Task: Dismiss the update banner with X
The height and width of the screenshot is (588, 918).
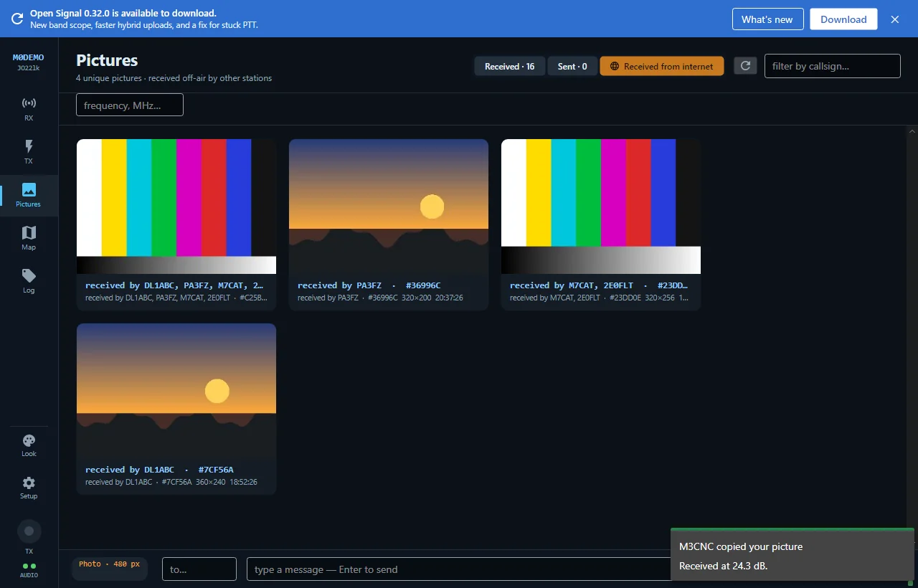Action: tap(894, 19)
